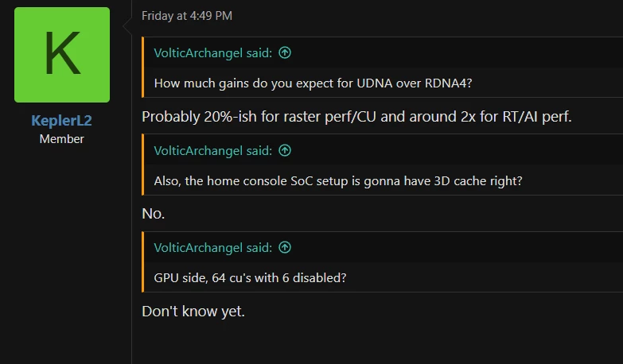Click the Friday at 4:49 PM timestamp
623x364 pixels.
187,16
